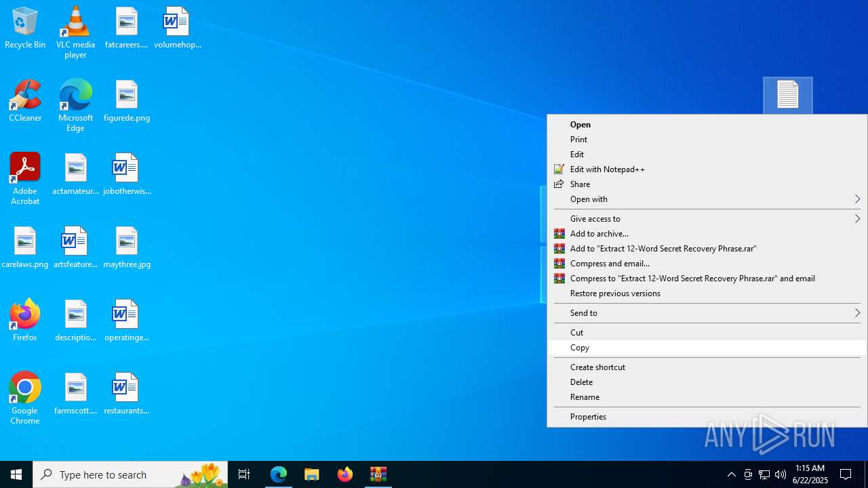
Task: Expand the Give access to submenu
Action: tap(707, 219)
